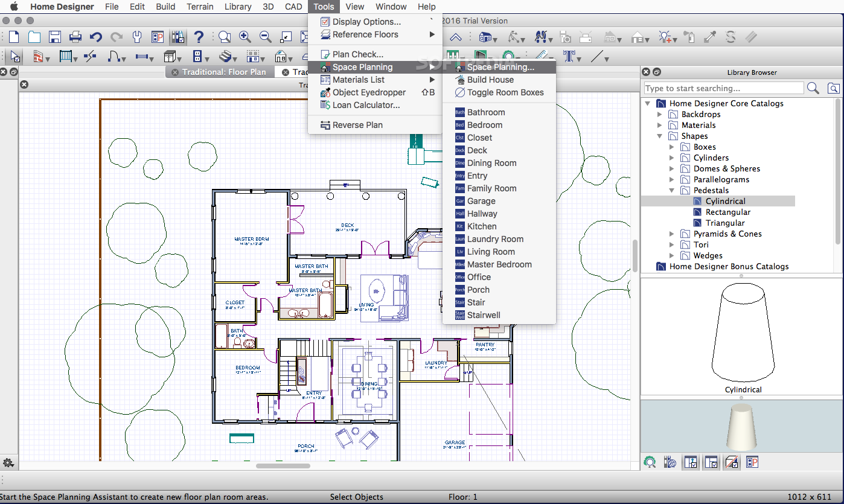
Task: Click the Help question mark icon
Action: (x=199, y=37)
